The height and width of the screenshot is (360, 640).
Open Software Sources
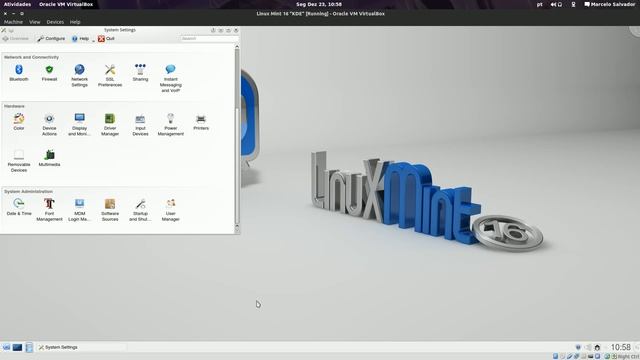110,210
